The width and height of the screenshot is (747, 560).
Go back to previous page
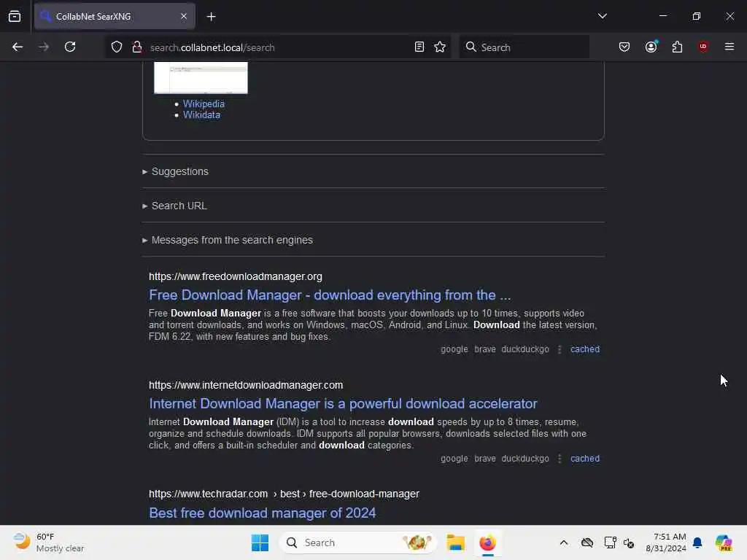pos(18,47)
